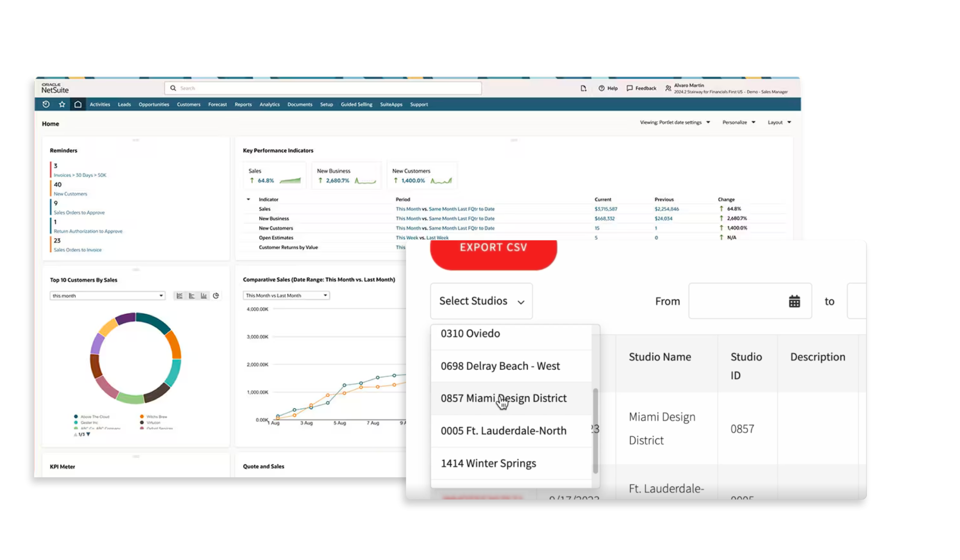Select 0857 Miami Design District option
Image resolution: width=960 pixels, height=560 pixels.
coord(504,398)
